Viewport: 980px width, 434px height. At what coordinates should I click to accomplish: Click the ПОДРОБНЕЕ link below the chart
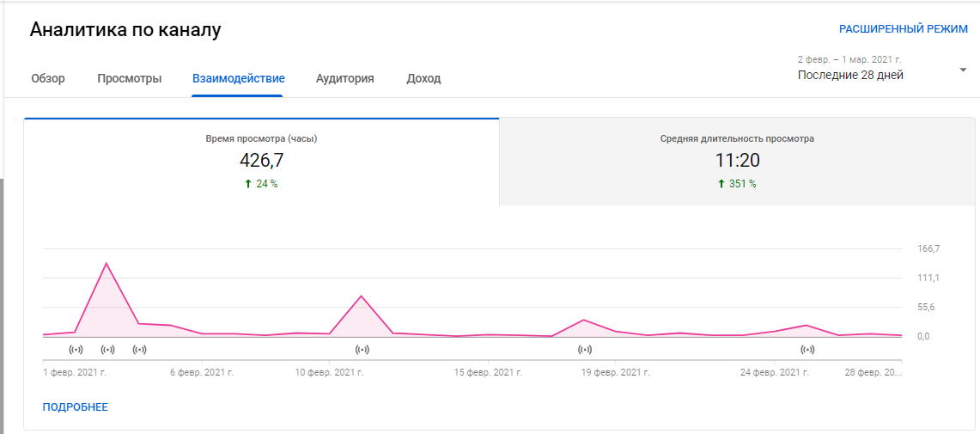point(76,406)
